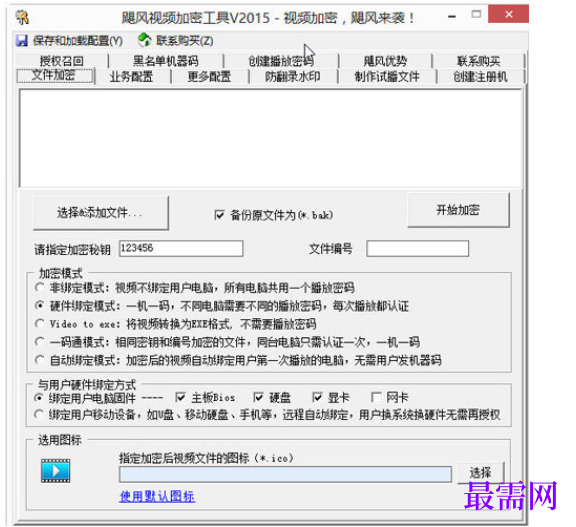This screenshot has height=527, width=576.
Task: Open the 联系购买 tab
Action: pos(478,61)
